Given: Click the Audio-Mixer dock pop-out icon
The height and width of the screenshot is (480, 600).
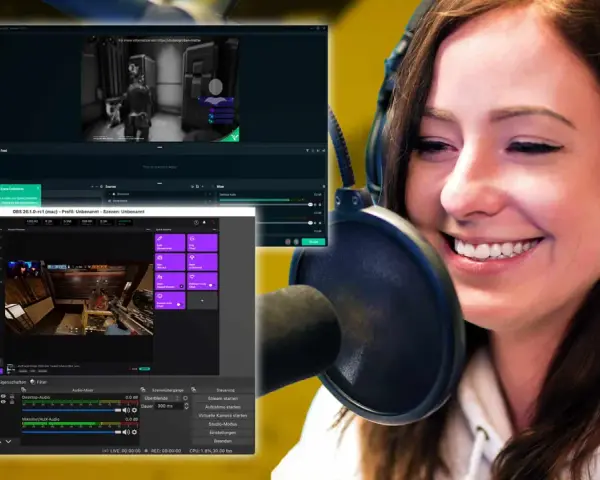Looking at the screenshot, I should click(x=24, y=390).
